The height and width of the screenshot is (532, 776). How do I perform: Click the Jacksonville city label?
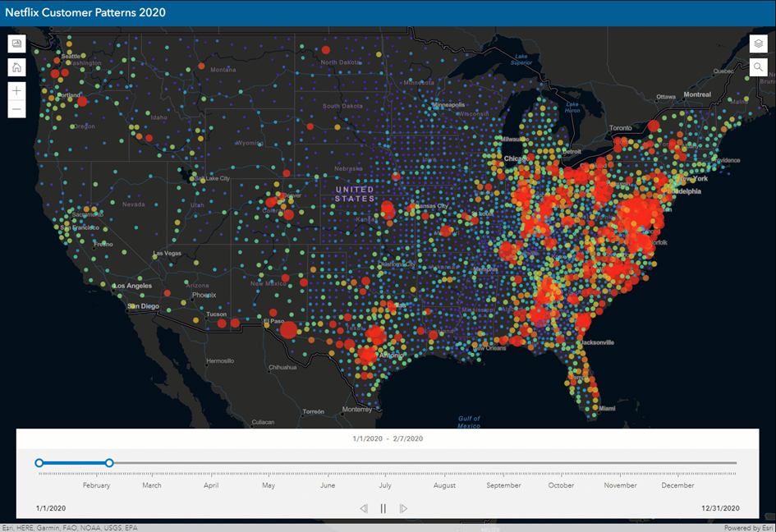(597, 342)
